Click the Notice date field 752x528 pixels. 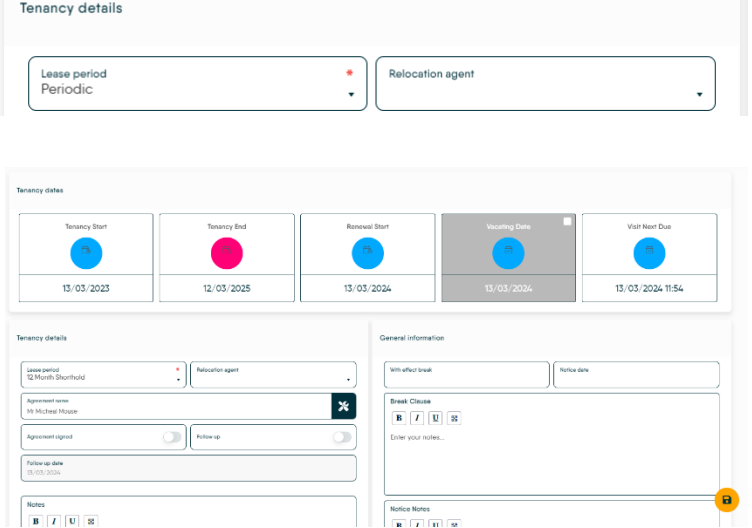[x=636, y=375]
